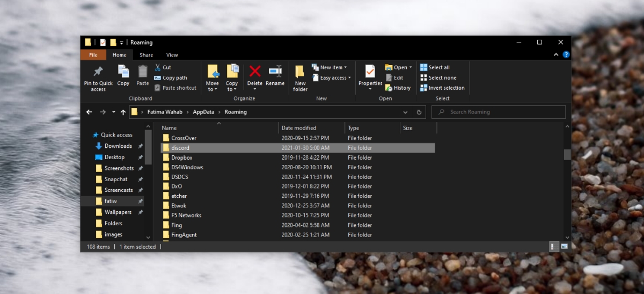Switch to the View ribbon tab

(x=172, y=55)
